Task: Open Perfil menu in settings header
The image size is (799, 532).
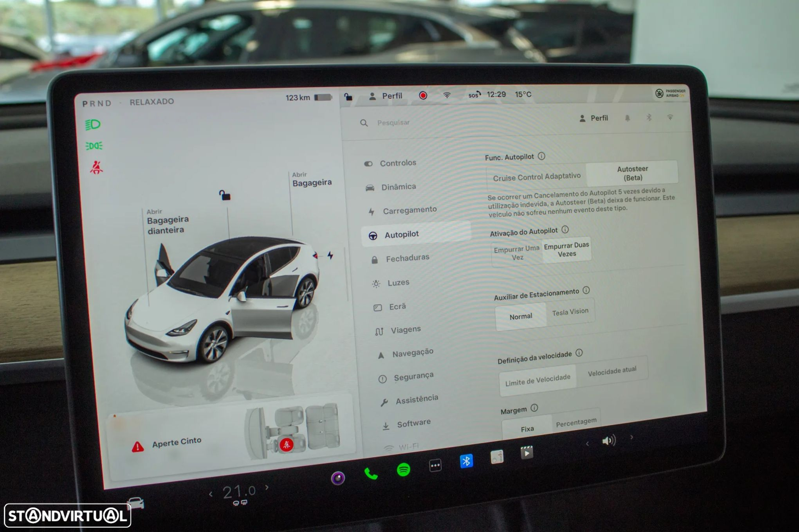Action: tap(593, 118)
